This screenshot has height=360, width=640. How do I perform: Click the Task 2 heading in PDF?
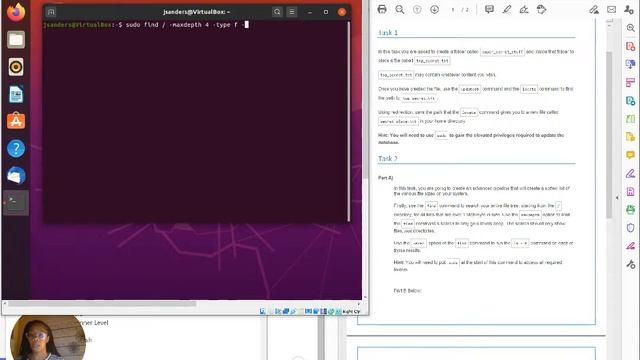387,158
